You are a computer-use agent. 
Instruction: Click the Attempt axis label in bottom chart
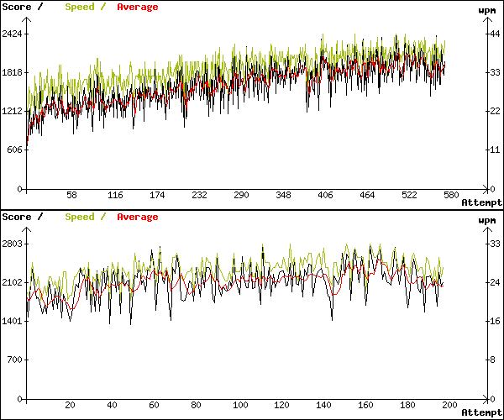coord(481,412)
